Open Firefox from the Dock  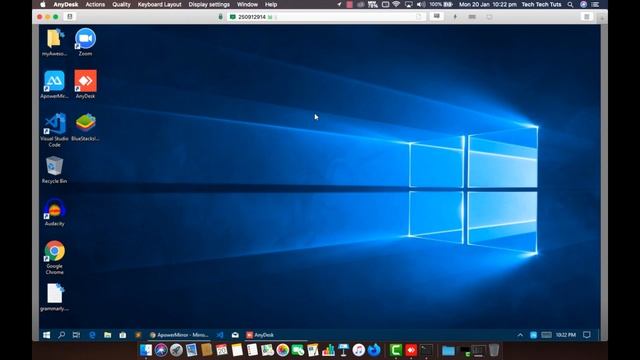coord(374,350)
